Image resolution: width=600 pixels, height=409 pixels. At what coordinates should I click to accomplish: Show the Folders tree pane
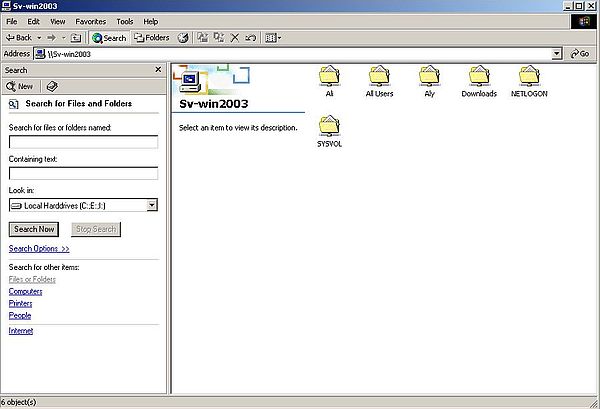pos(152,38)
